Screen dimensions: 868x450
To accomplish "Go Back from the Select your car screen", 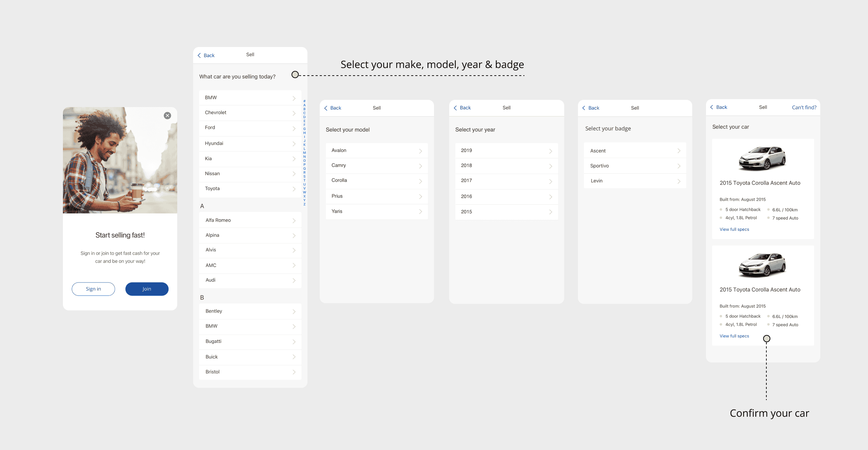I will 719,107.
